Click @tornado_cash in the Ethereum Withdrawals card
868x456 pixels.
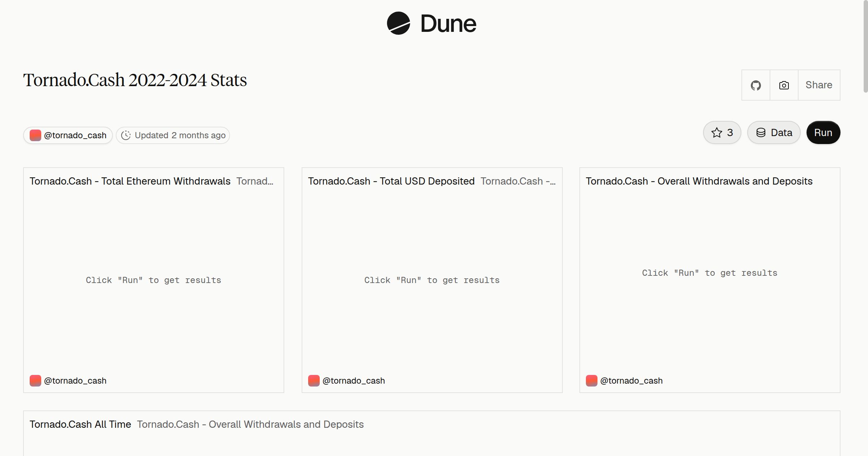(x=75, y=381)
